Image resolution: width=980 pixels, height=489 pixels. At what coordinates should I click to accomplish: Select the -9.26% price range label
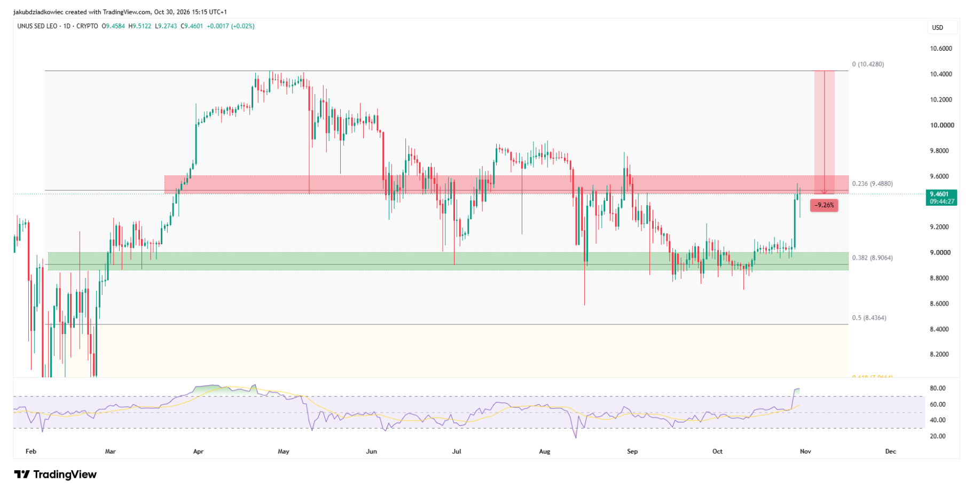pos(824,205)
